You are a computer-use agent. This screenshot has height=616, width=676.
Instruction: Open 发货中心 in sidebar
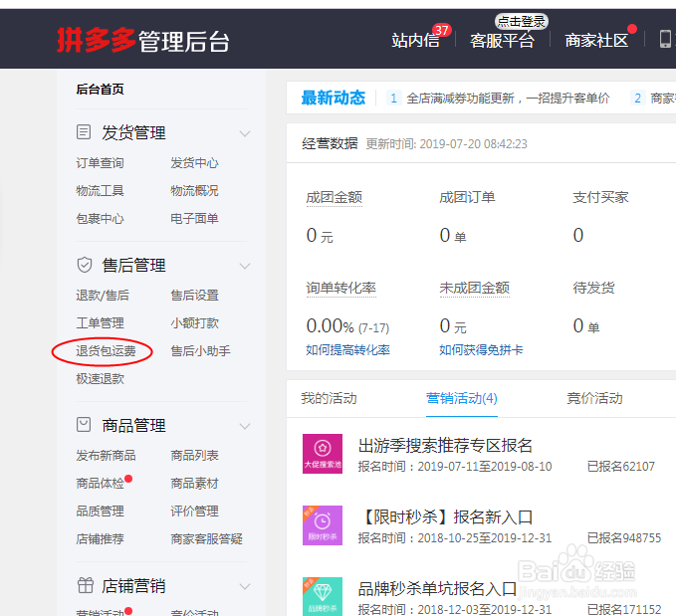click(x=194, y=163)
